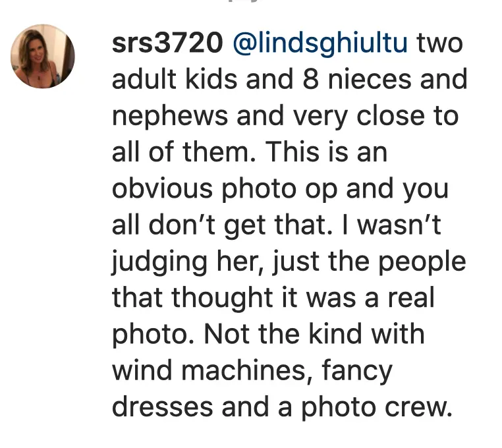Image resolution: width=502 pixels, height=448 pixels.
Task: Open the srs3720 profile picture
Action: (43, 57)
